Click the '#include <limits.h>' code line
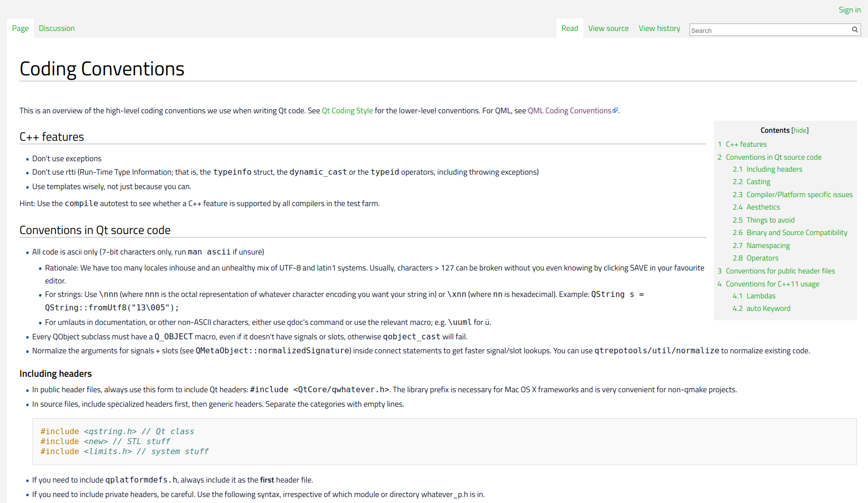868x503 pixels. coord(125,452)
